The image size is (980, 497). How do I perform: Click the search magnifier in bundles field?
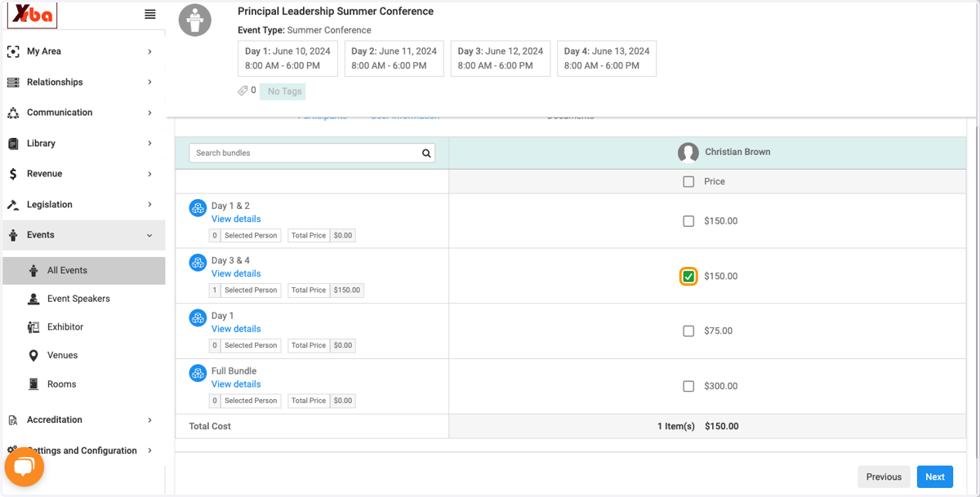click(x=426, y=153)
